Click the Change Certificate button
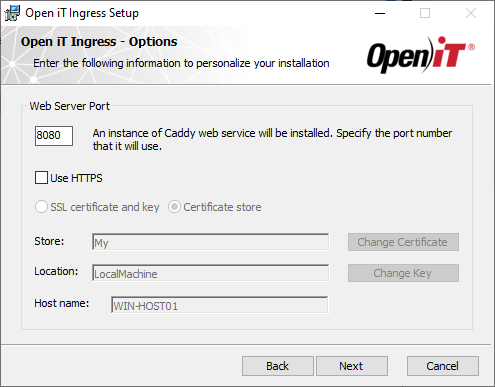Screen dimensions: 495x387 [403, 242]
